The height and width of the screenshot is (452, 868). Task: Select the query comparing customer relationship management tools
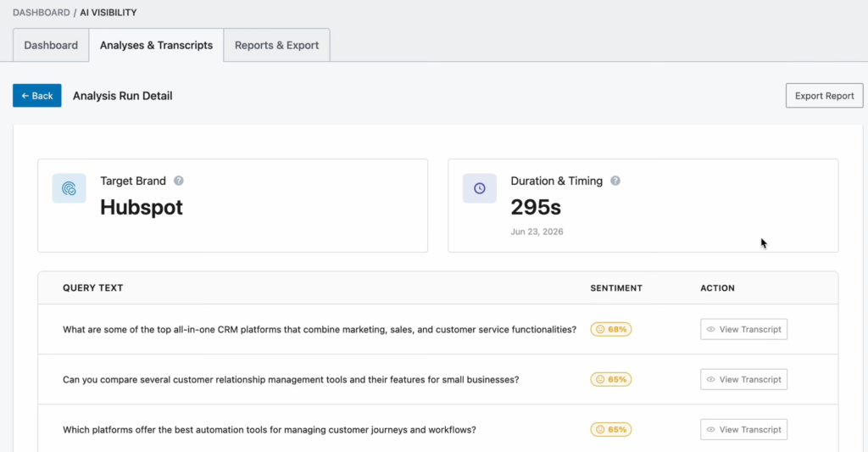(x=291, y=379)
